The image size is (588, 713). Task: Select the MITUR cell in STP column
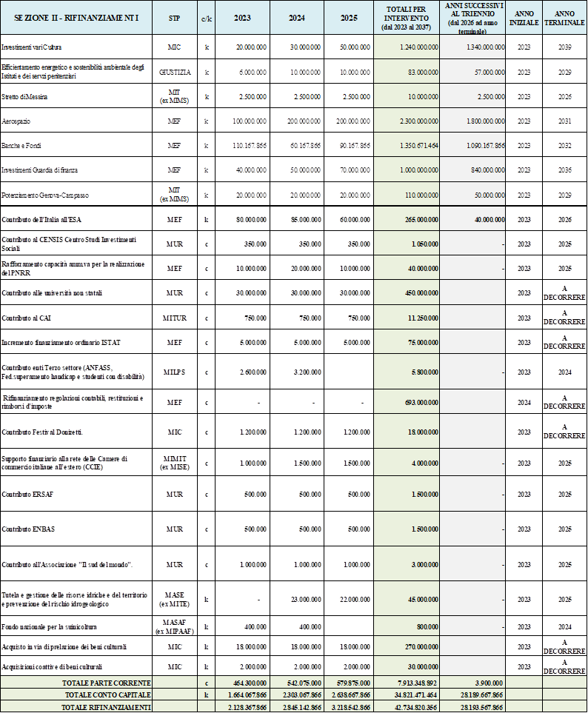tap(174, 318)
